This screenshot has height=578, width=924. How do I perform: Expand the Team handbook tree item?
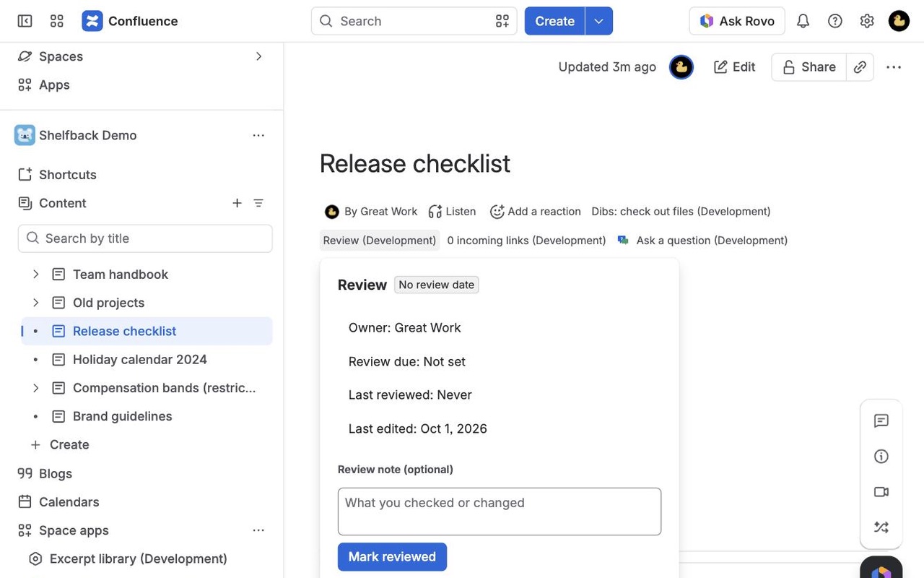[35, 275]
